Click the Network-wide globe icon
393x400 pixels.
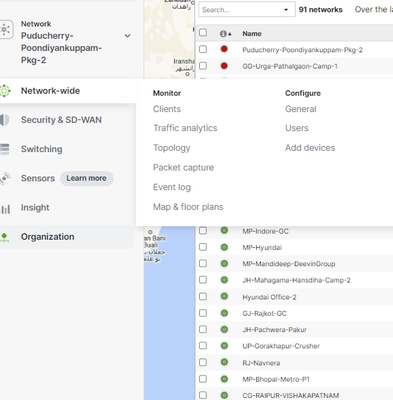[5, 91]
